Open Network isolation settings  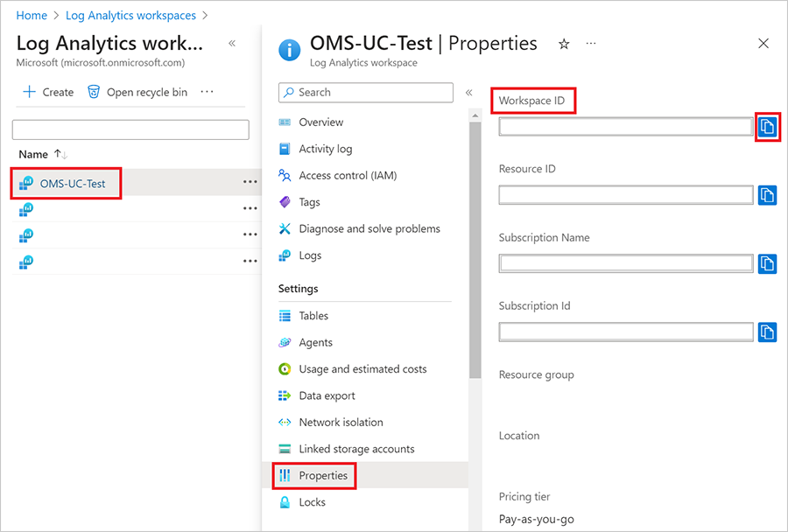click(x=341, y=422)
